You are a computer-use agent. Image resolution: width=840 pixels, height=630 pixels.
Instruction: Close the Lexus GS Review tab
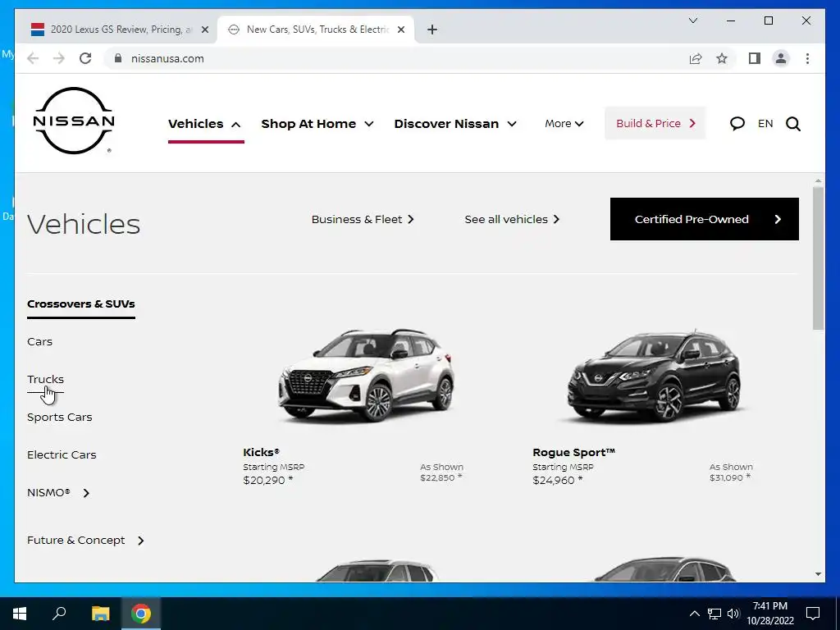coord(204,30)
